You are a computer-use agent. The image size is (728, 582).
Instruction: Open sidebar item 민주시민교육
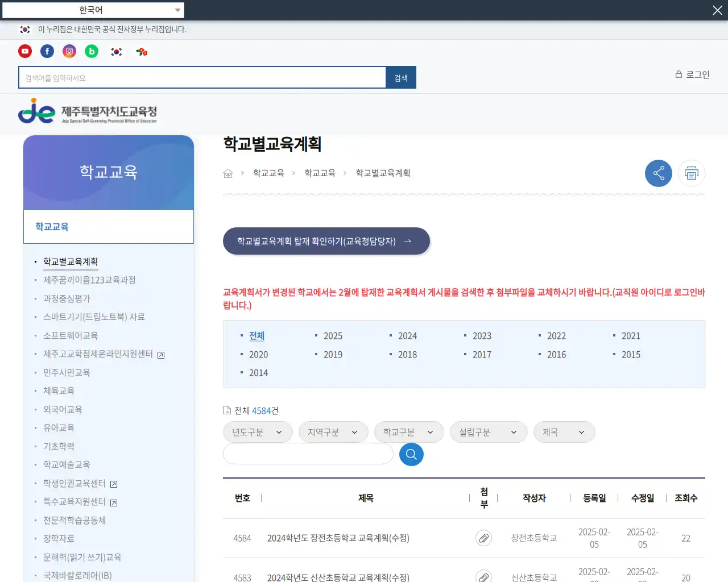[x=67, y=372]
